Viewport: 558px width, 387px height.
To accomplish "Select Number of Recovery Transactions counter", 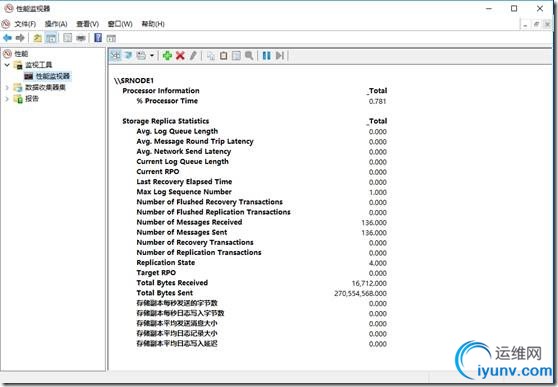I will tap(195, 242).
